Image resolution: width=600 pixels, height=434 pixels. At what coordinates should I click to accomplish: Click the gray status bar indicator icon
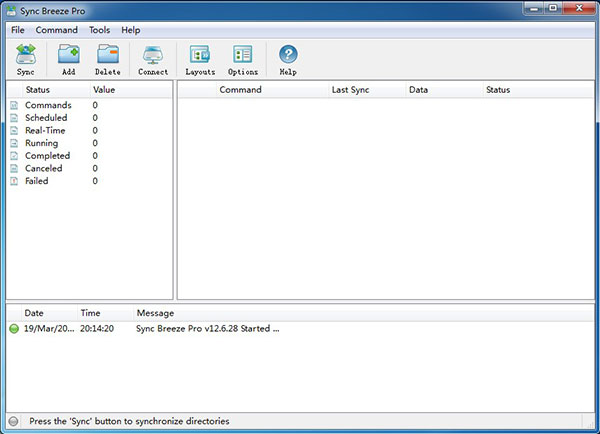pos(13,421)
